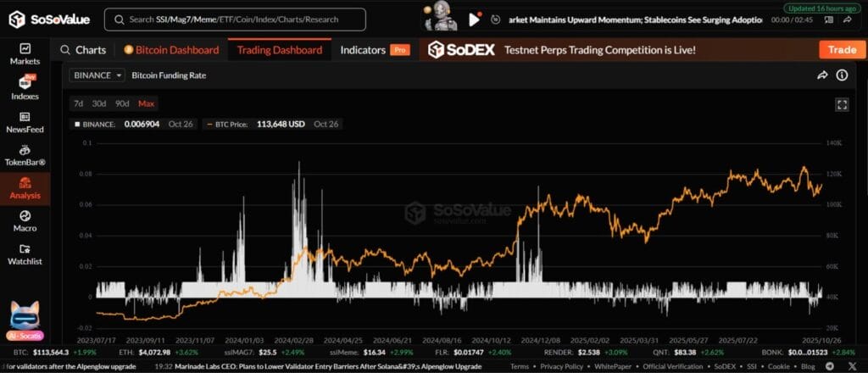Open the Markets sidebar section
The width and height of the screenshot is (868, 373).
pos(25,54)
